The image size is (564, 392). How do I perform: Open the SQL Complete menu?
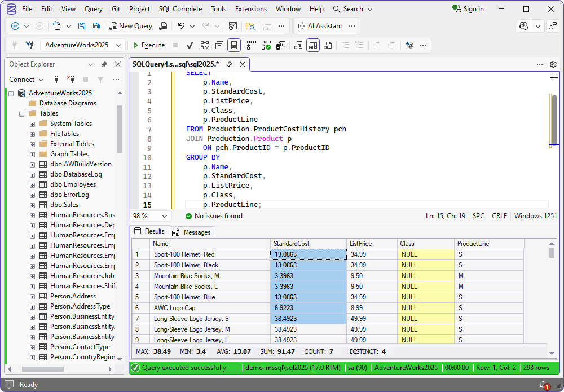pos(180,9)
